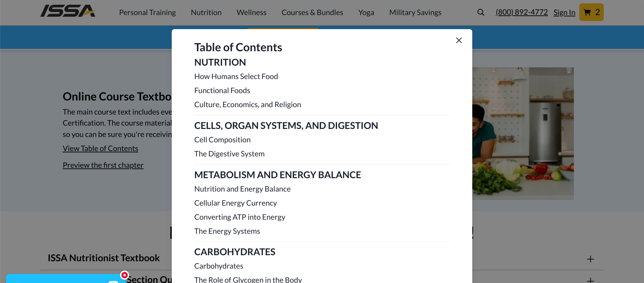Call the (800) 892-4772 phone link
The width and height of the screenshot is (644, 283).
click(x=522, y=12)
